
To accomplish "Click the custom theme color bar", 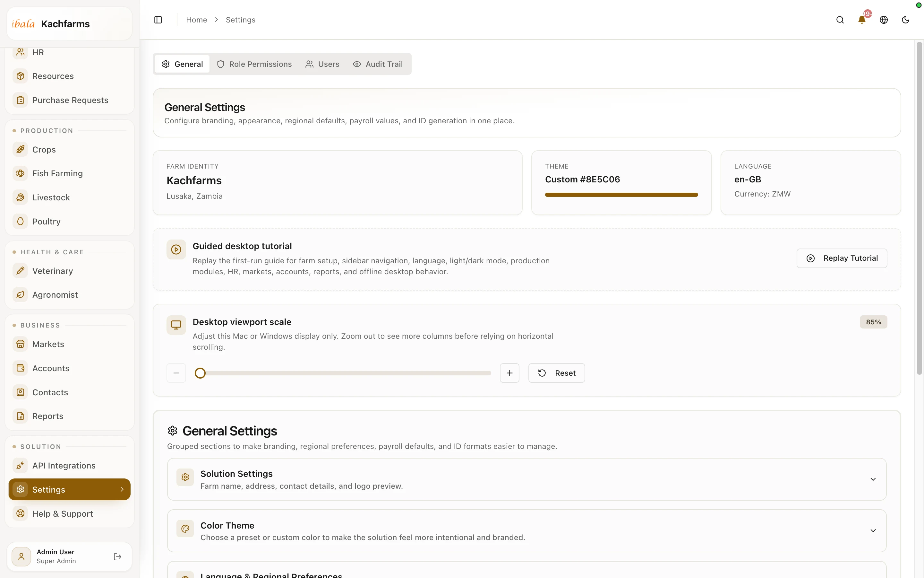I will (x=621, y=195).
